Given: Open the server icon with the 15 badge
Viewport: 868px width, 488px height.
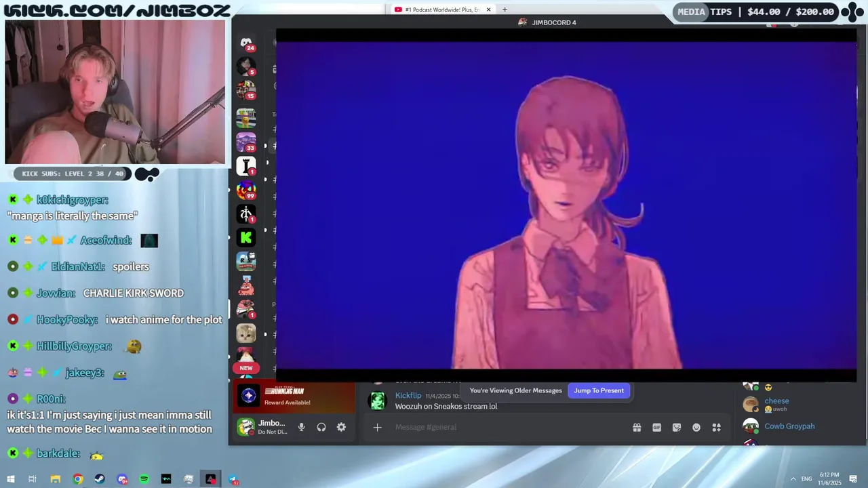Looking at the screenshot, I should (245, 90).
